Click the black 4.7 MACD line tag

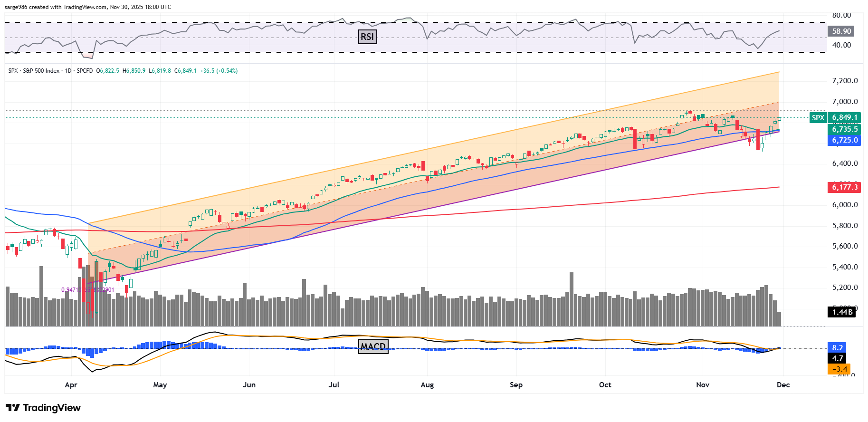pyautogui.click(x=837, y=358)
